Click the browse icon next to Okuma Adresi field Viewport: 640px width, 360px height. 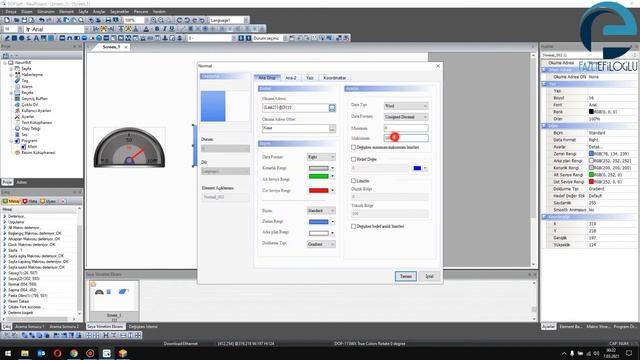tap(332, 108)
